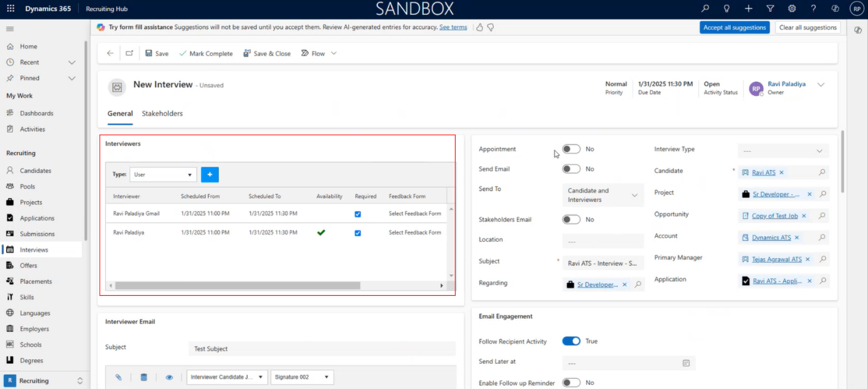Click the right scroll arrow of interviewers grid

coord(442,286)
